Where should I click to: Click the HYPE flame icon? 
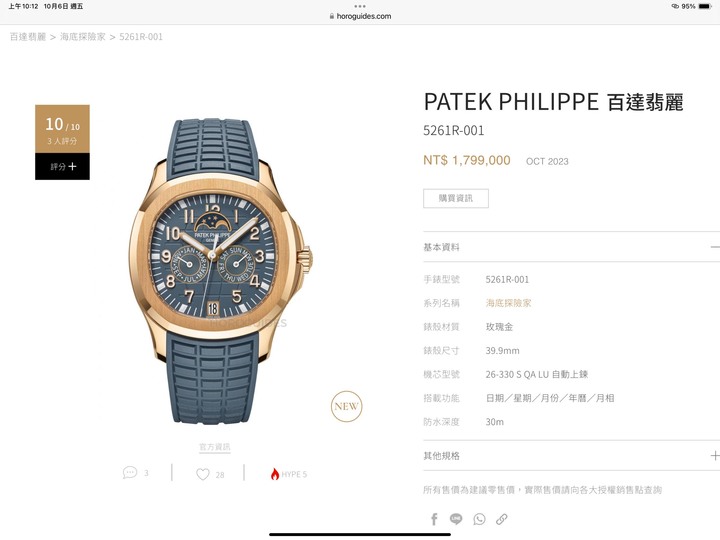click(275, 474)
